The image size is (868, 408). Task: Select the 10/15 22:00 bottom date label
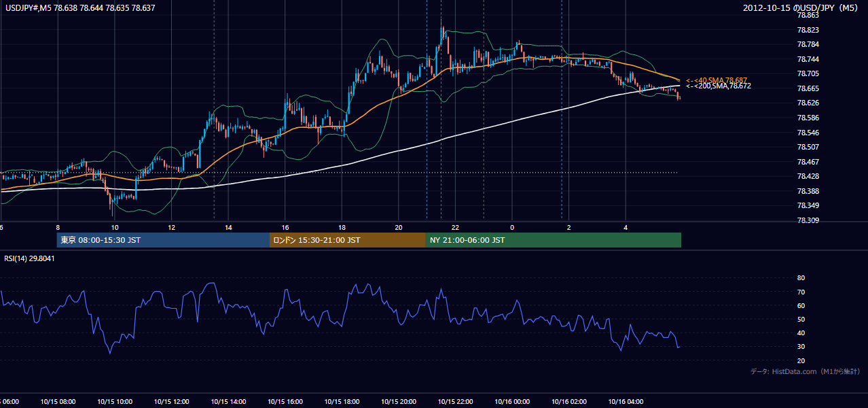[455, 402]
